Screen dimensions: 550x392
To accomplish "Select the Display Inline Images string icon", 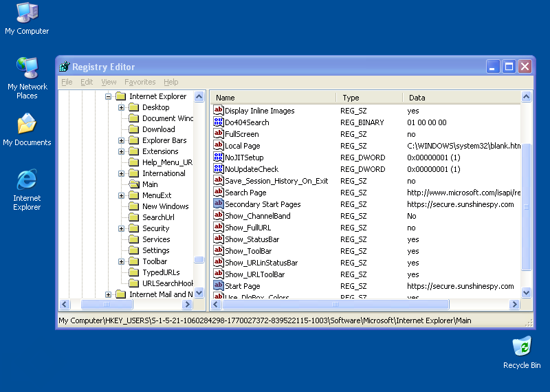I will tap(218, 111).
